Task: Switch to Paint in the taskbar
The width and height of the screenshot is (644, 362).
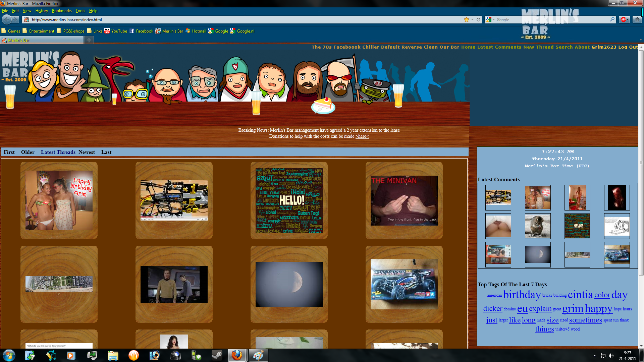Action: tap(258, 355)
